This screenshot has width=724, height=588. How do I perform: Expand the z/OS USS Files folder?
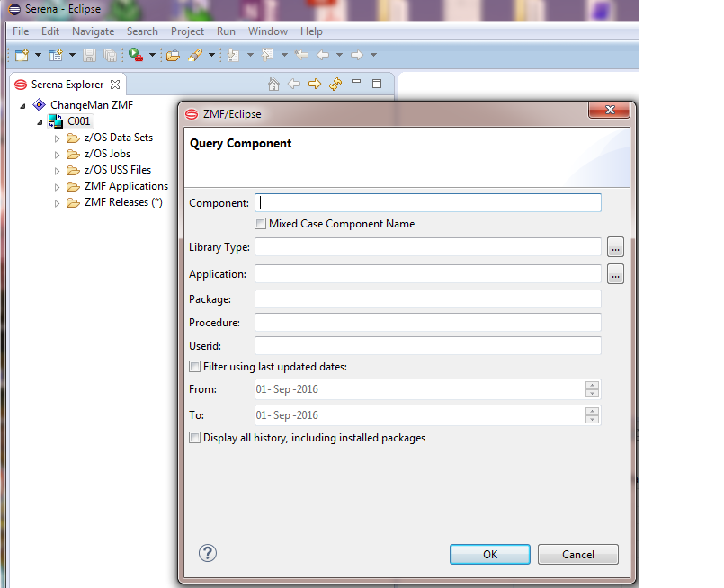(57, 171)
